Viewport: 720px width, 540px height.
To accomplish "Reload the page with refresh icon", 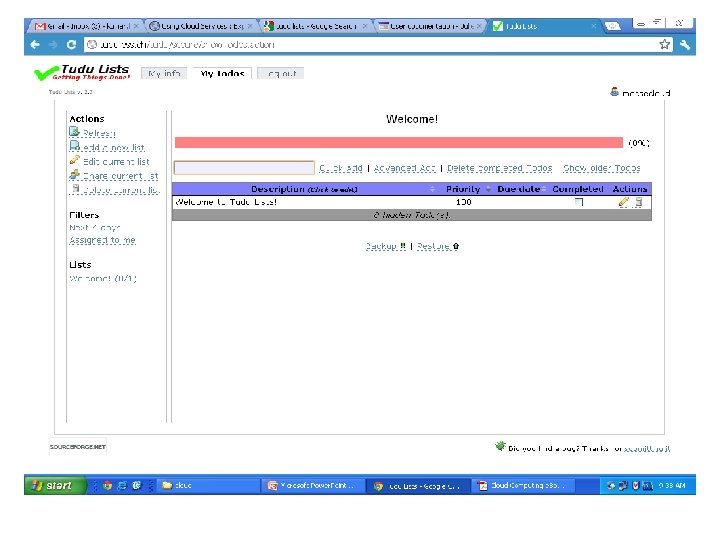I will [x=71, y=45].
